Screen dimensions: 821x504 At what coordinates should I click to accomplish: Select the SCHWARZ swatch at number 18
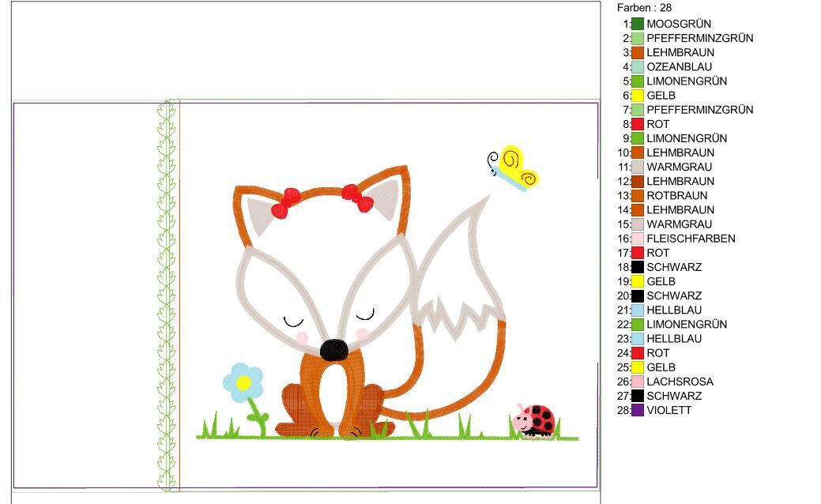[x=638, y=267]
